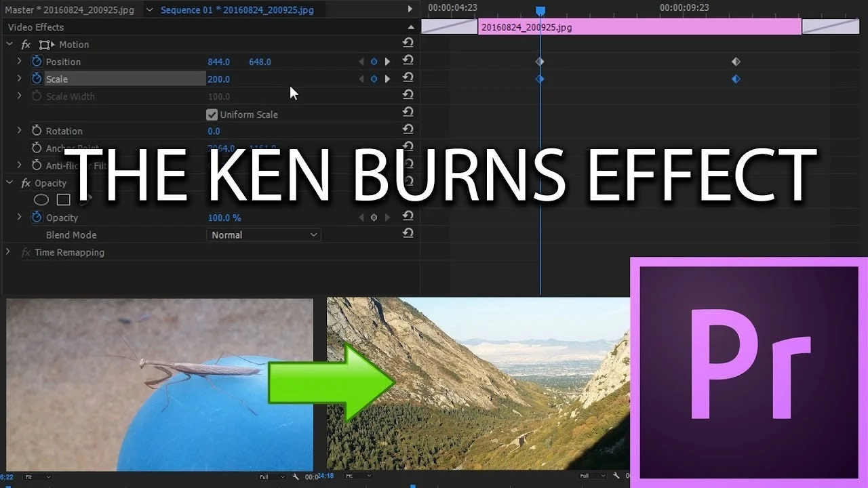Viewport: 868px width, 488px height.
Task: Toggle the Time Remapping fx icon
Action: (x=26, y=252)
